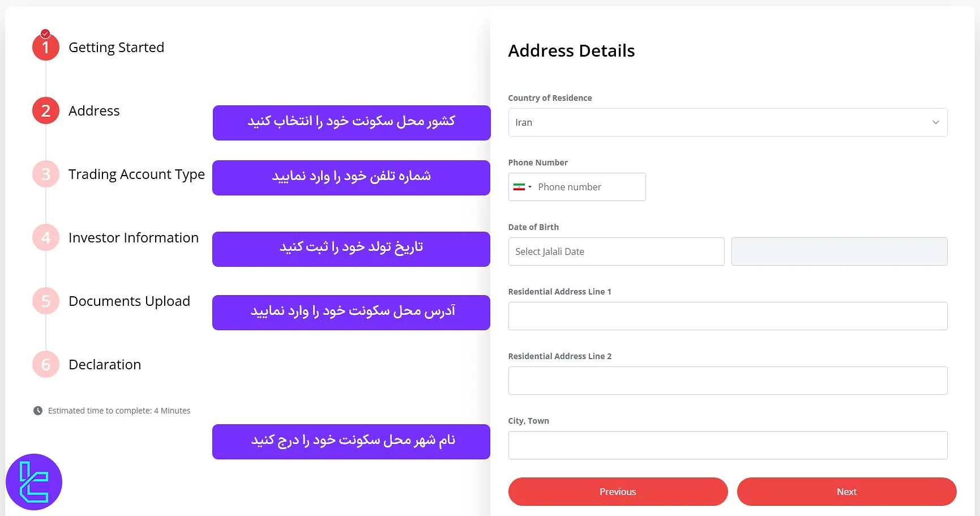This screenshot has width=980, height=516.
Task: Click the Residential Address Line 1 field
Action: (727, 315)
